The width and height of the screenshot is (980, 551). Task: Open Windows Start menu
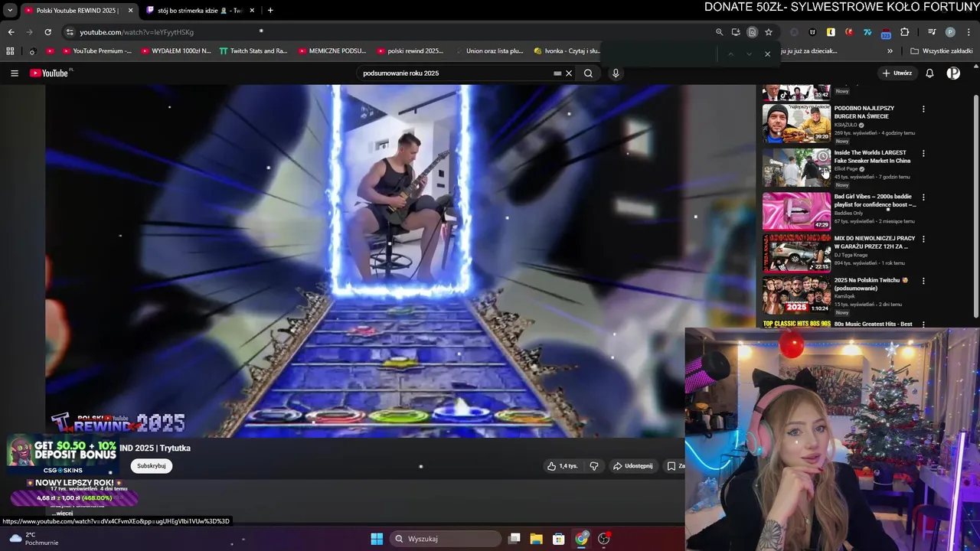[x=377, y=539]
